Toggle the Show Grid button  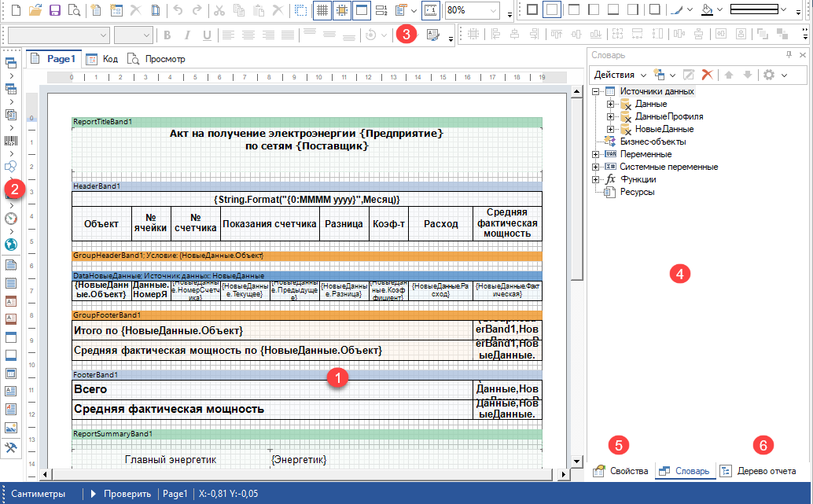click(x=322, y=10)
